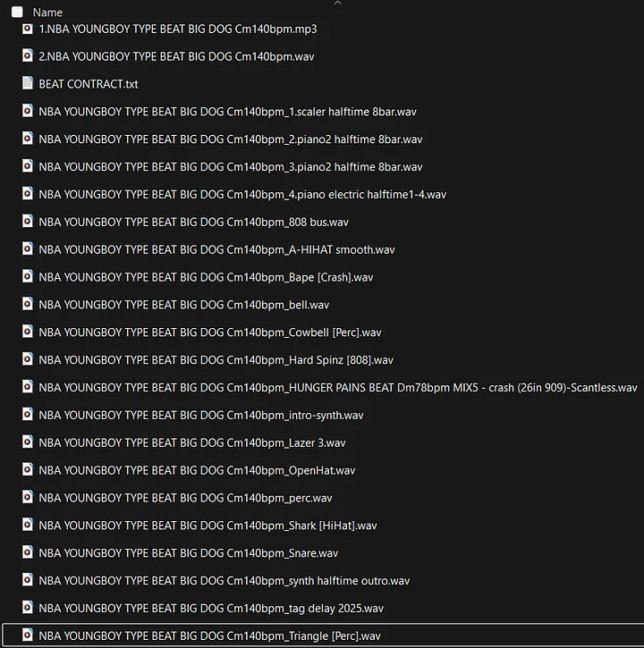Click the audio icon of the 3.piano2 halftime 8bar file
This screenshot has width=644, height=648.
(28, 166)
